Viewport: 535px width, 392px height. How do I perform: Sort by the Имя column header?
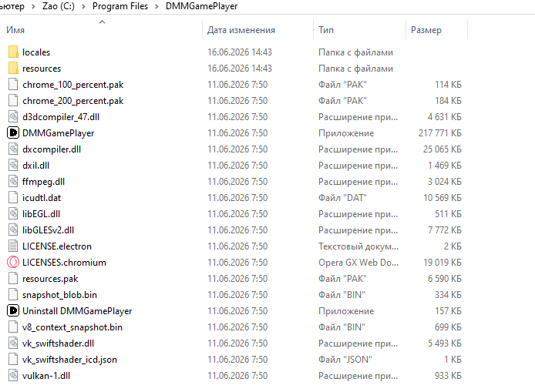point(15,30)
